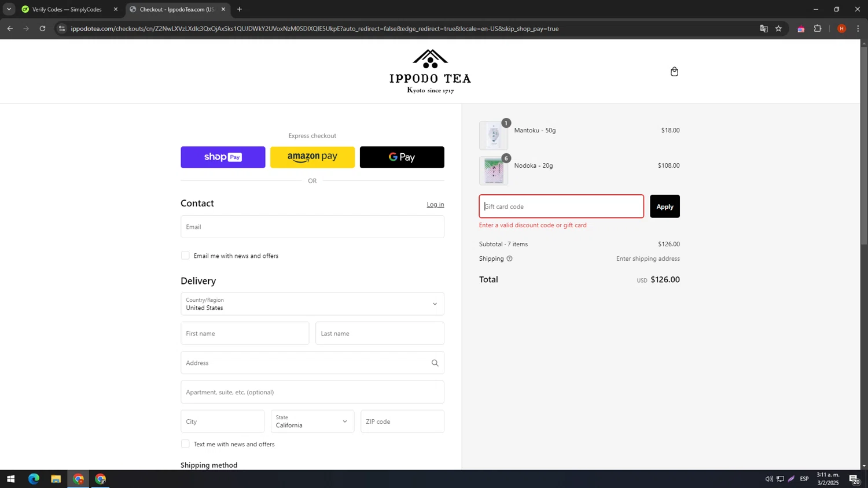868x488 pixels.
Task: Open the Chrome profile avatar H
Action: click(x=841, y=28)
